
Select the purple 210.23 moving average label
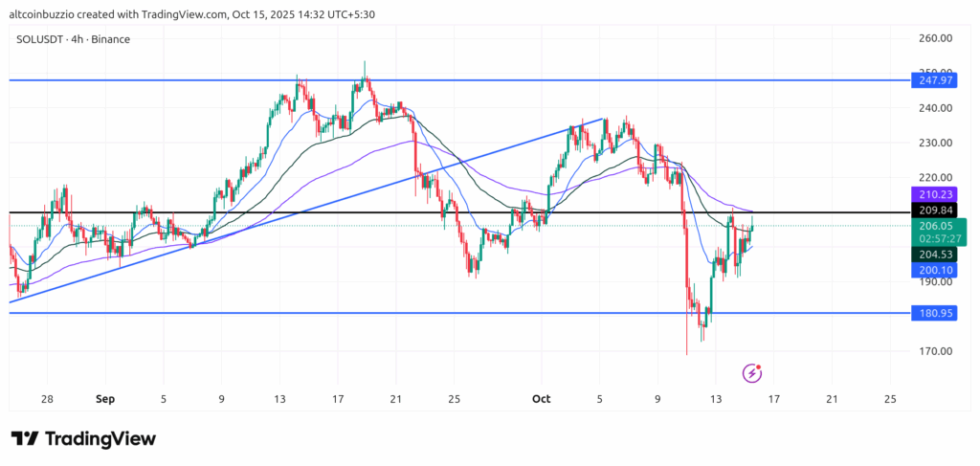tap(931, 196)
